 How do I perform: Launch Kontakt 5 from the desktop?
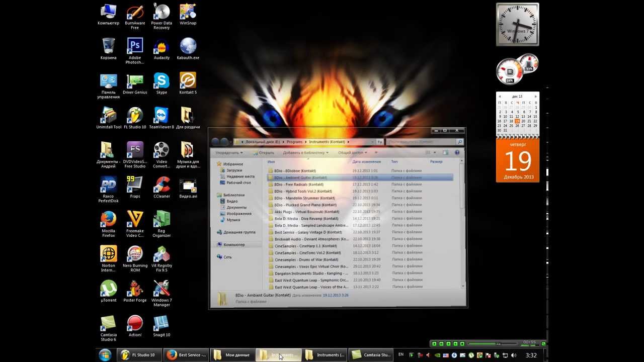[188, 83]
